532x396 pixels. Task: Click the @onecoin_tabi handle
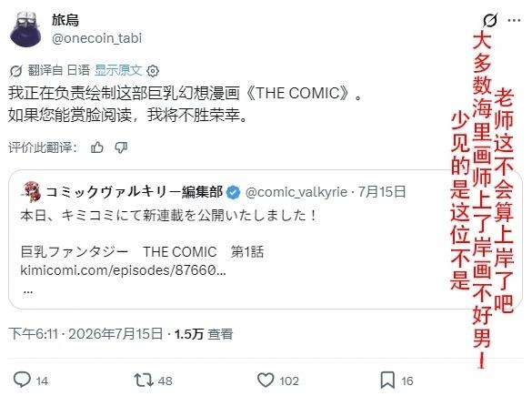point(96,38)
